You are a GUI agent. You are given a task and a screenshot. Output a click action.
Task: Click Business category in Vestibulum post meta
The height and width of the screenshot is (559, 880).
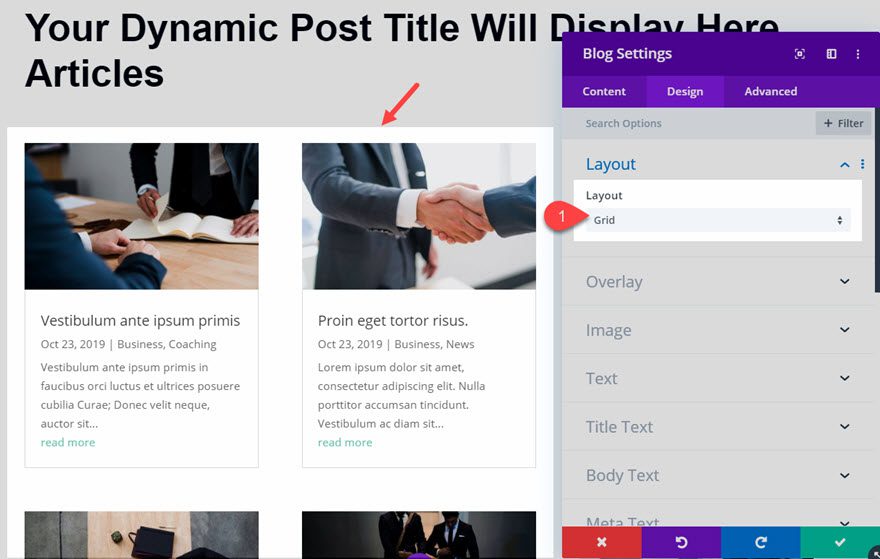[140, 344]
